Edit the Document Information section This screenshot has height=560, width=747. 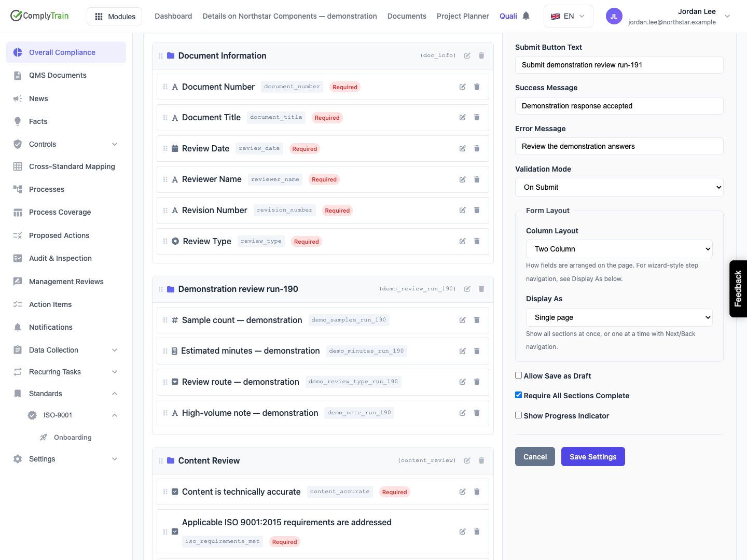[x=467, y=55]
